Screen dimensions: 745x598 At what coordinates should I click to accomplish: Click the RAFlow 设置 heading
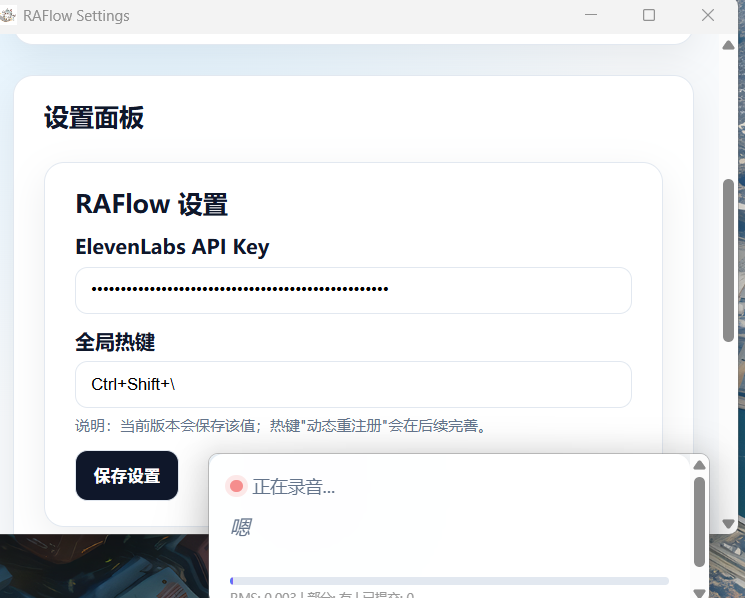pos(152,204)
